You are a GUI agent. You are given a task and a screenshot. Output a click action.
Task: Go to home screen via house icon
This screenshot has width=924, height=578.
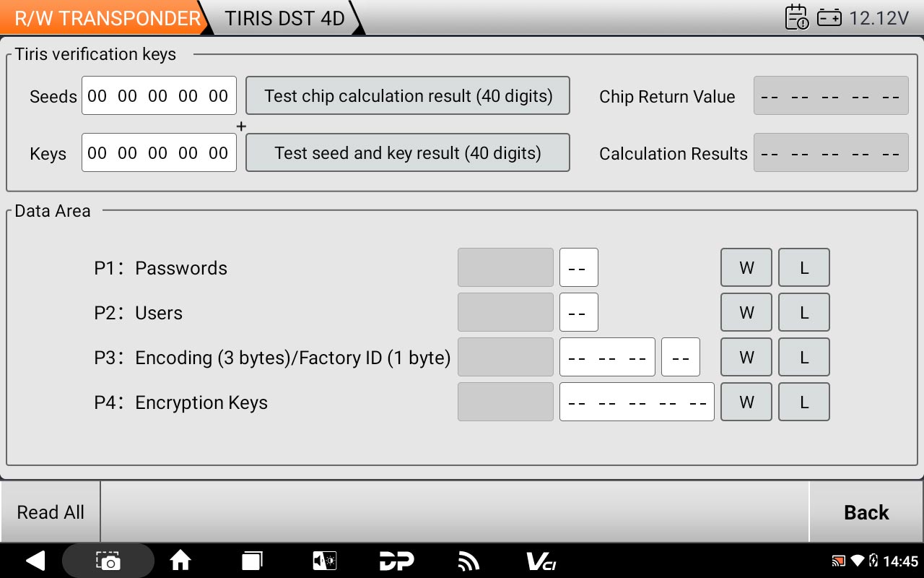(180, 561)
